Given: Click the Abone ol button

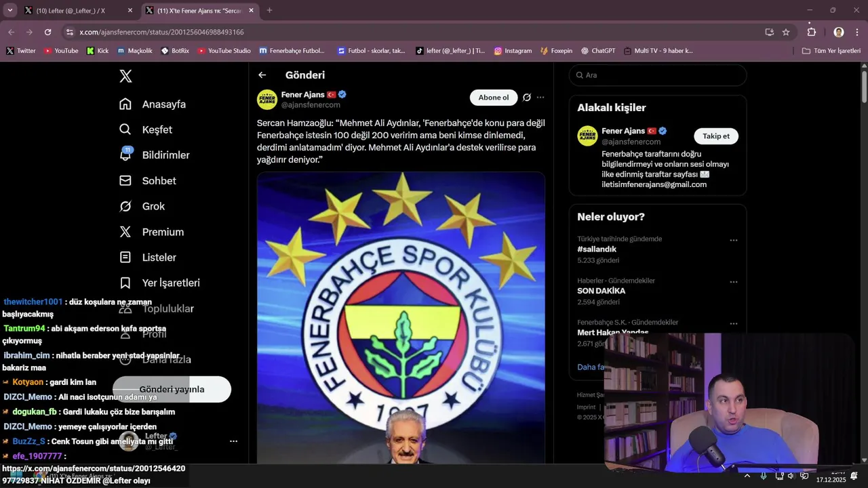Looking at the screenshot, I should [493, 98].
